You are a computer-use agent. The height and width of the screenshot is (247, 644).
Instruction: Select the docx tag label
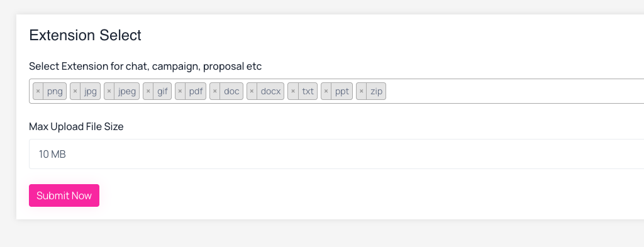click(x=270, y=91)
